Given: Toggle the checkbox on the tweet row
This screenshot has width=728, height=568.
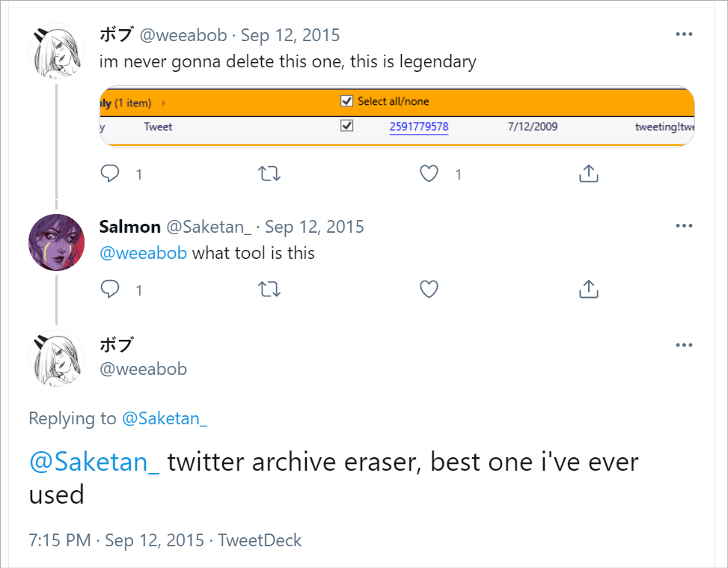Looking at the screenshot, I should point(346,125).
